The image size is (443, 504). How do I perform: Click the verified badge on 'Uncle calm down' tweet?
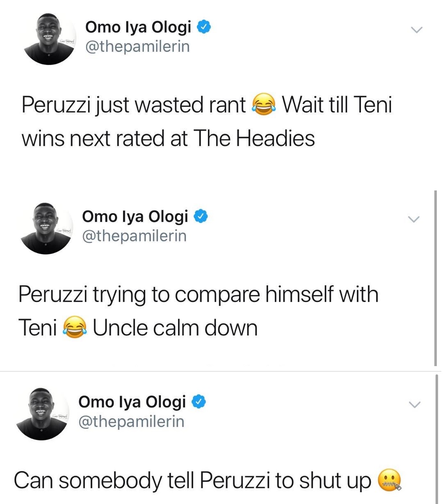tap(201, 216)
